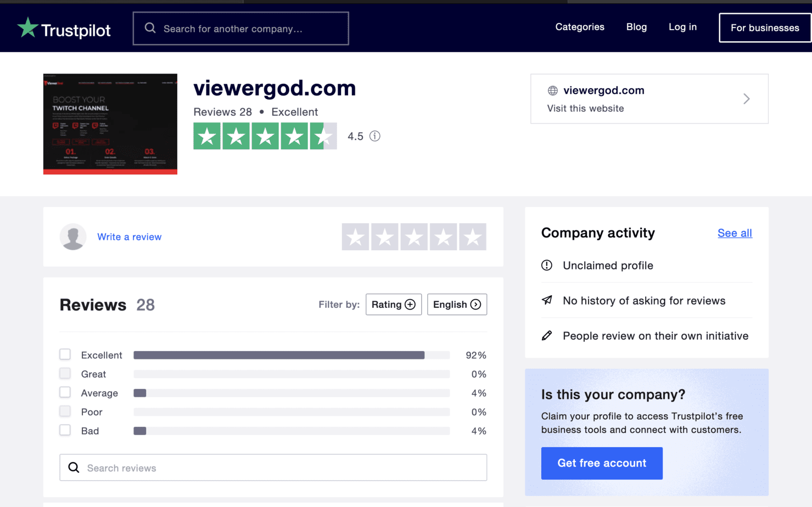Click the chevron on Visit this website card
812x507 pixels.
click(x=746, y=99)
